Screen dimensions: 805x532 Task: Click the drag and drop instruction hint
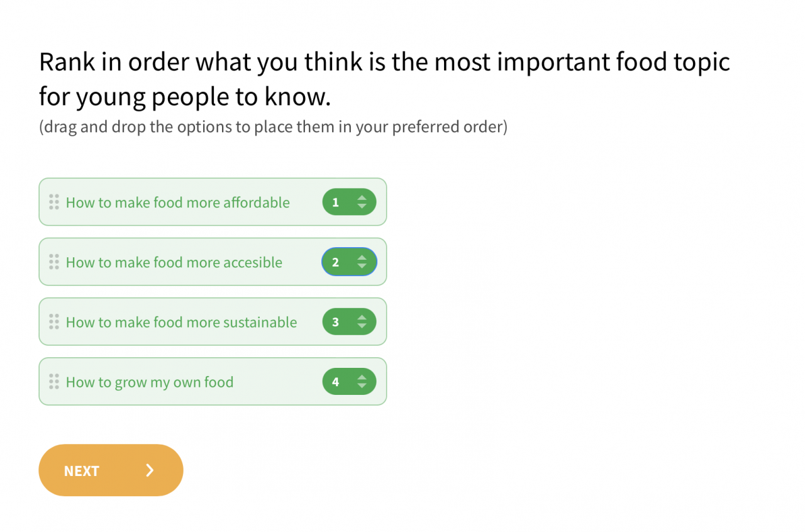(273, 127)
